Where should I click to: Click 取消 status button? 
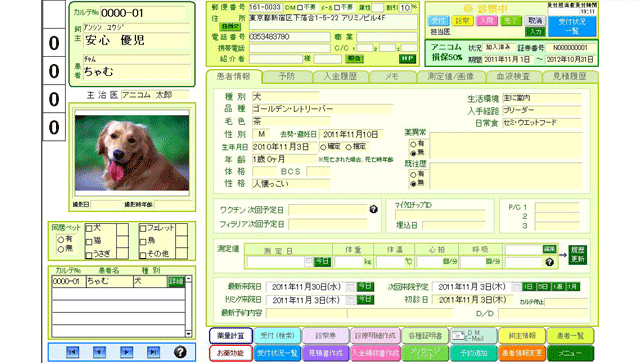click(535, 20)
